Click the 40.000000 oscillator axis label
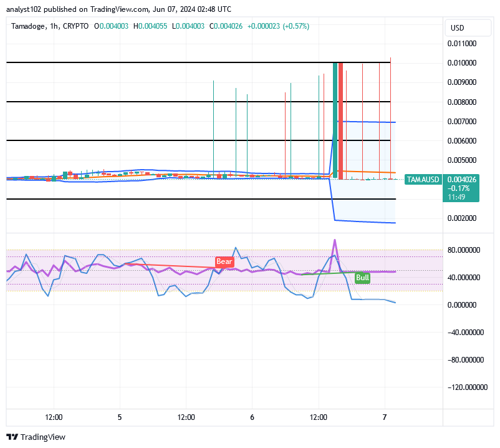 tap(464, 278)
